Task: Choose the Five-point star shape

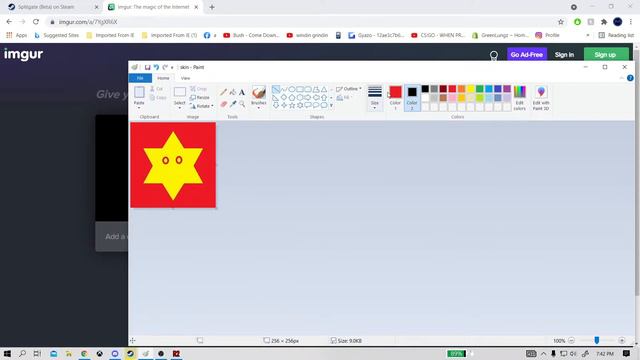Action: tap(292, 105)
